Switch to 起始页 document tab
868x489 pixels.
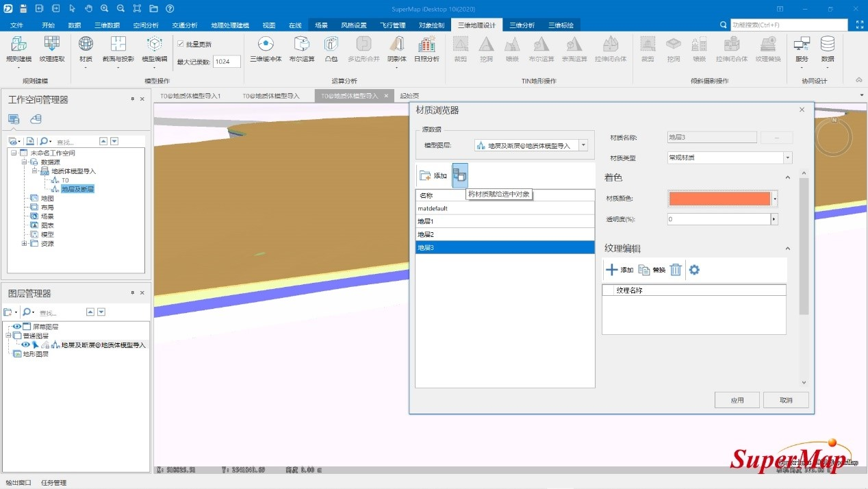[409, 96]
